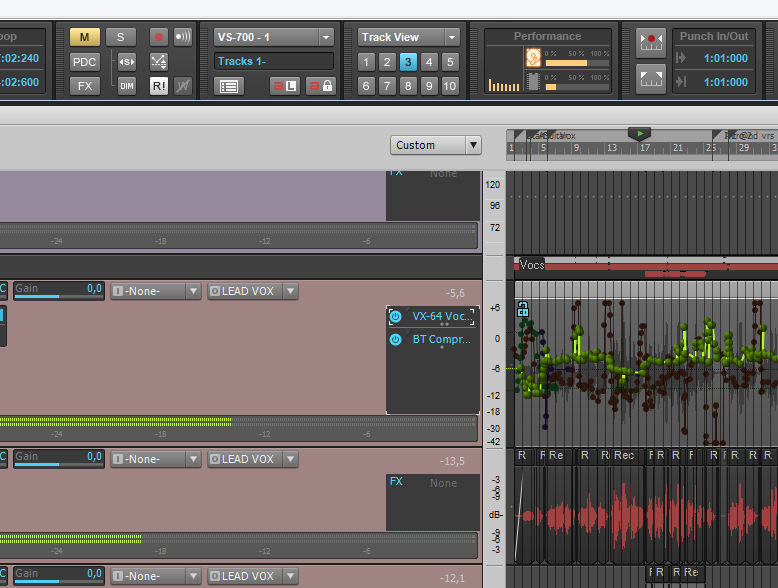Click the BT Compressor effect entry

[439, 340]
